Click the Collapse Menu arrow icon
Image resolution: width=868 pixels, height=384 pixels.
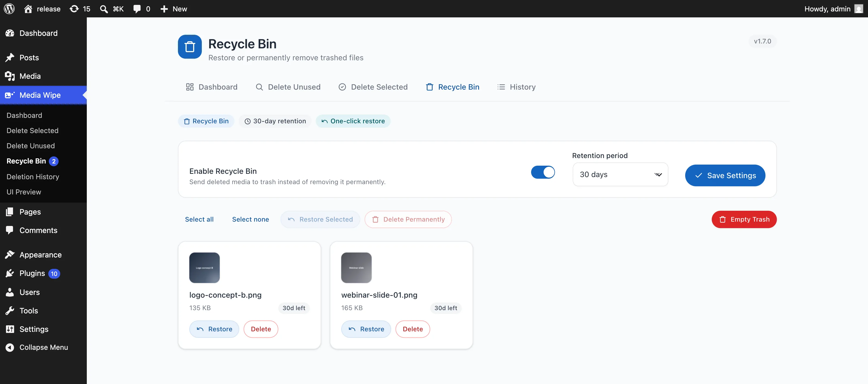[x=10, y=347]
